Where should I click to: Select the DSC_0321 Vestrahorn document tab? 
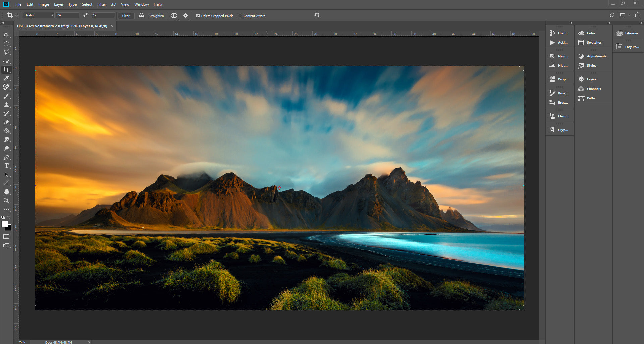62,26
